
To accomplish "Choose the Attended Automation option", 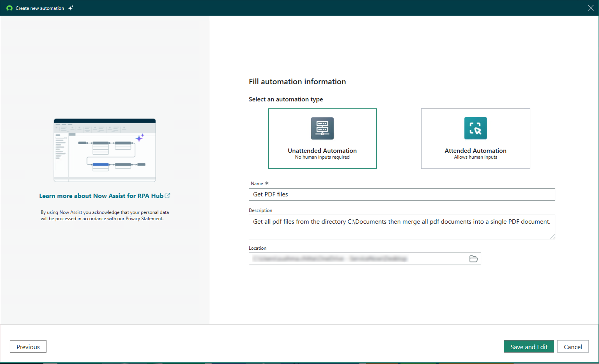I will (x=476, y=139).
